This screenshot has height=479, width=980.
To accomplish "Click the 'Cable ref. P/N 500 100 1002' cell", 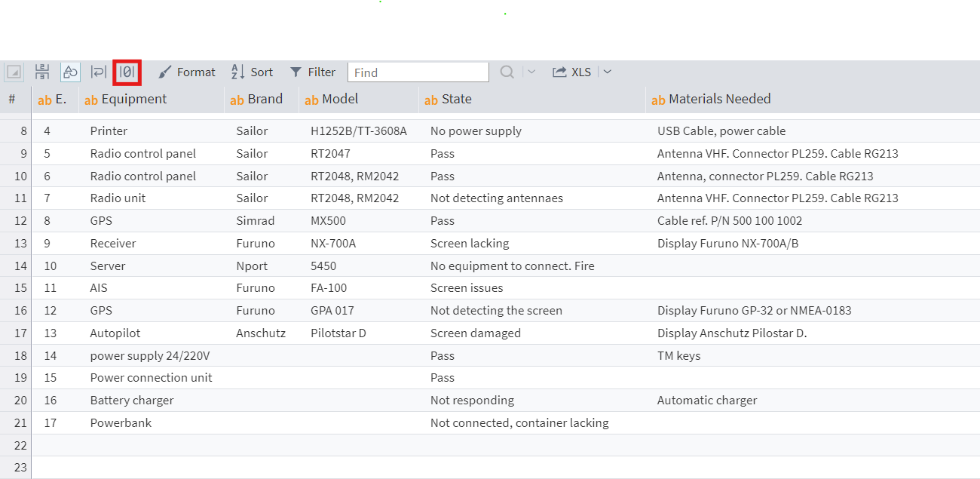I will point(730,221).
